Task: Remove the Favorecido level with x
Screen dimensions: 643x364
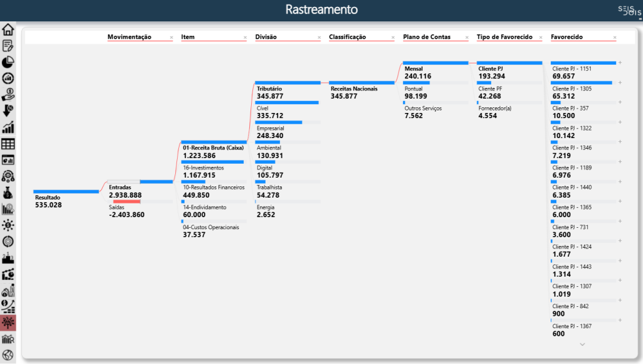Action: pos(615,38)
